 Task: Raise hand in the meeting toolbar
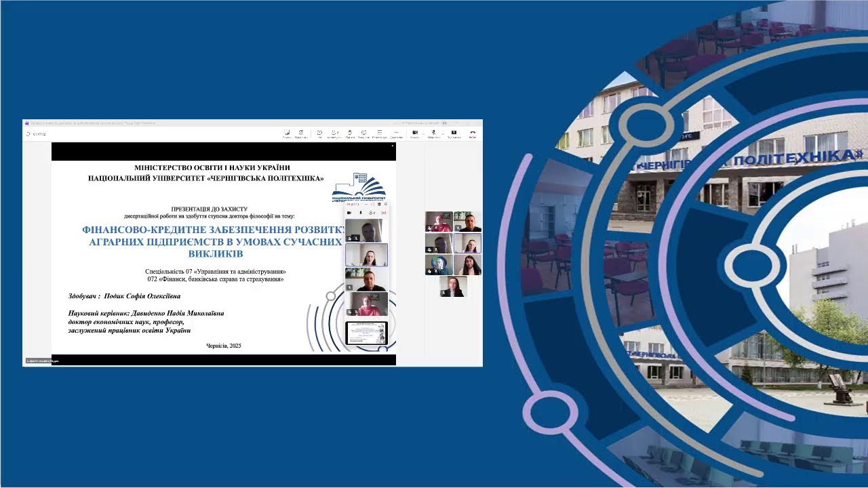(x=349, y=134)
